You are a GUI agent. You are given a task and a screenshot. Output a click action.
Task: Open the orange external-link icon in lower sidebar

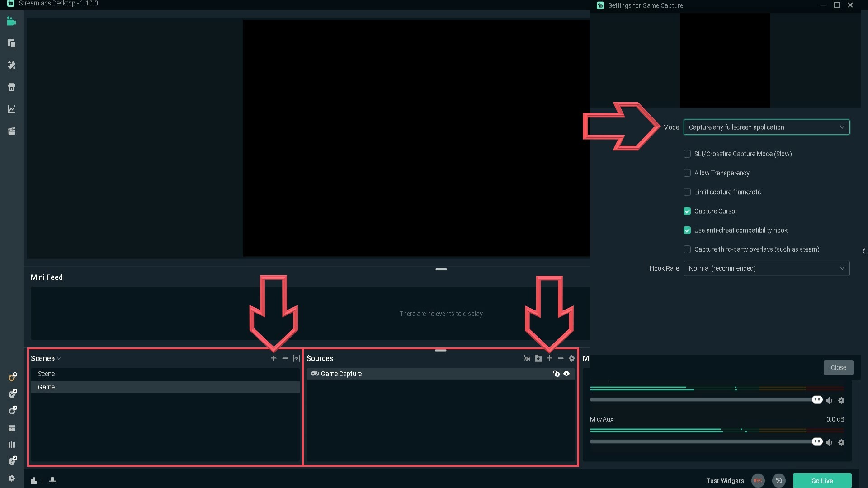pos(13,377)
